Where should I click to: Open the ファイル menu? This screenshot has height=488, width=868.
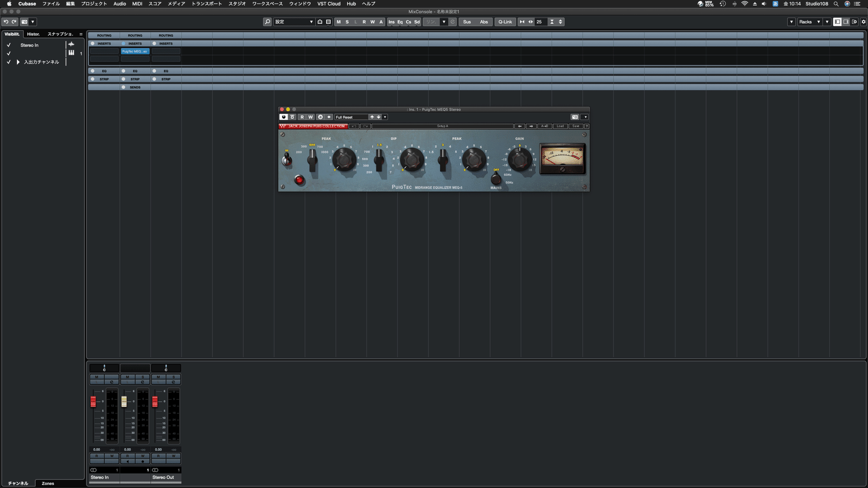[x=51, y=4]
